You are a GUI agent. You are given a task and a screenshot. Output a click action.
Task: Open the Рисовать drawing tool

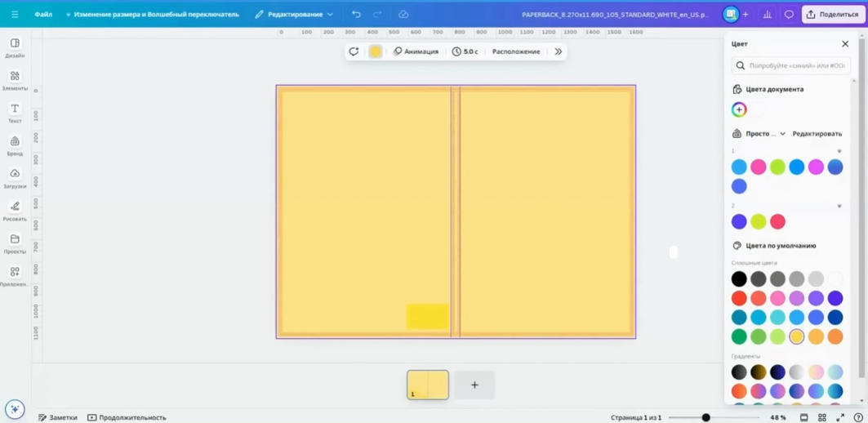(x=15, y=211)
